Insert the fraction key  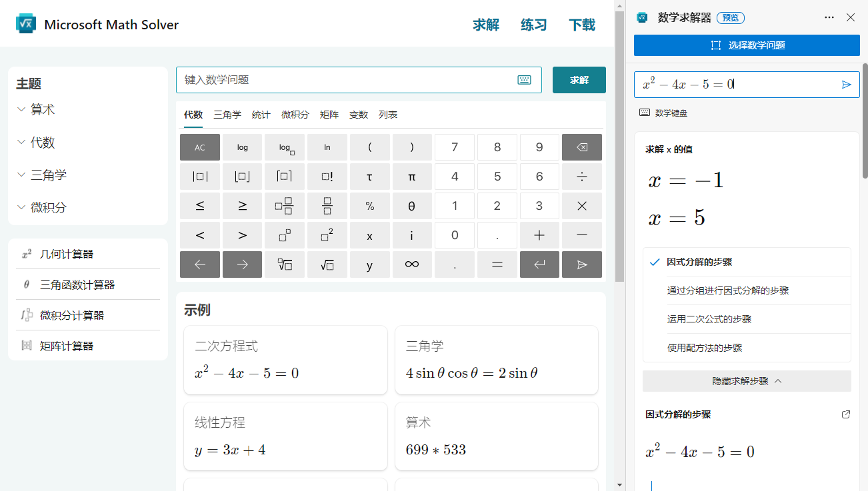pos(327,206)
